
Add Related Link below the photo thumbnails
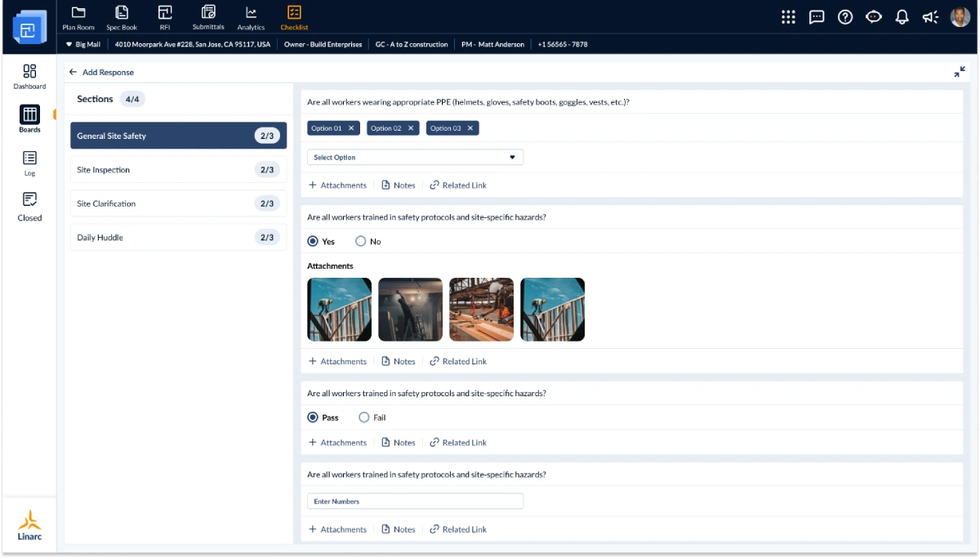458,361
